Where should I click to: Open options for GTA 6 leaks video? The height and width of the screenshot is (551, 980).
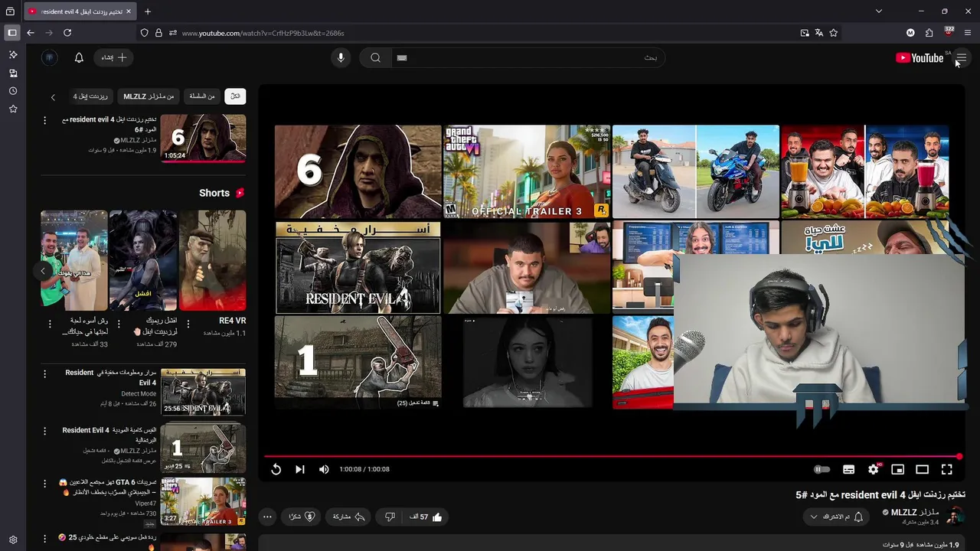44,485
